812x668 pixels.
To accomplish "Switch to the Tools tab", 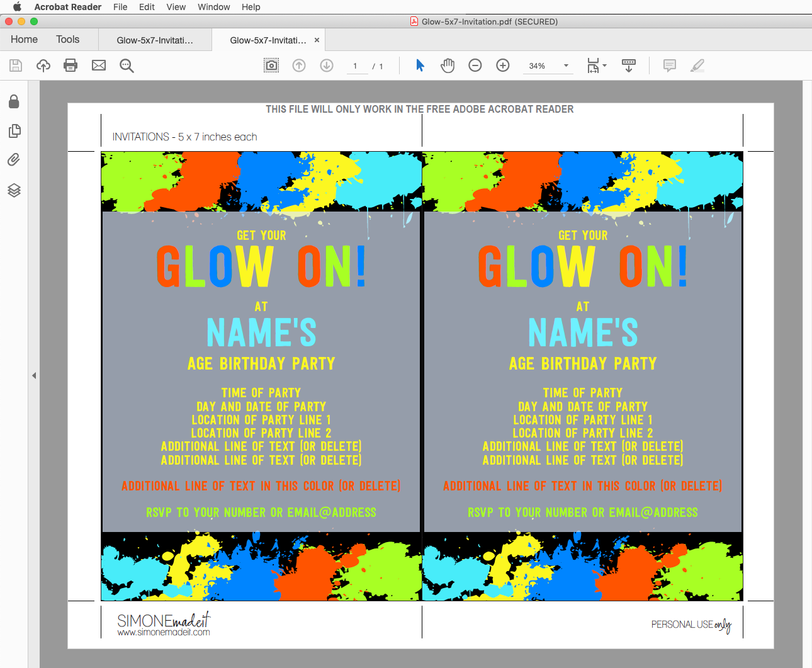I will click(67, 39).
